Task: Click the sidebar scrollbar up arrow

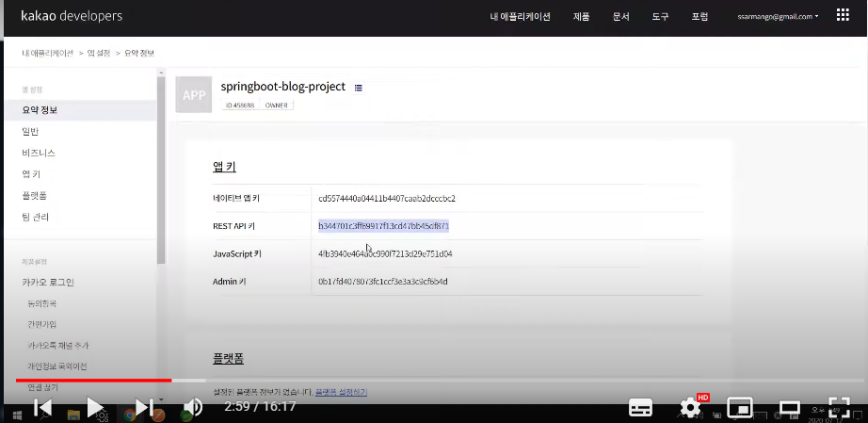Action: click(x=161, y=72)
